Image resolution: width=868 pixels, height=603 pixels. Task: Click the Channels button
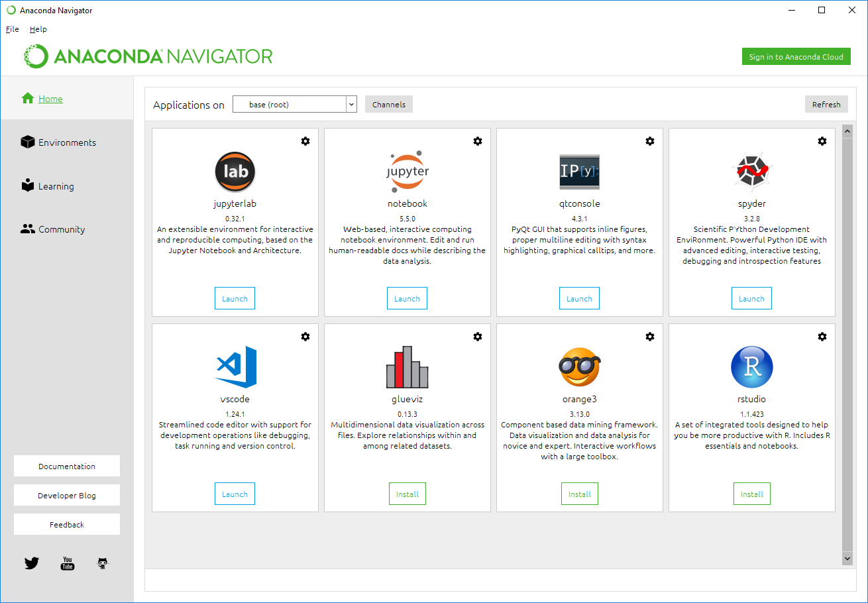coord(389,104)
